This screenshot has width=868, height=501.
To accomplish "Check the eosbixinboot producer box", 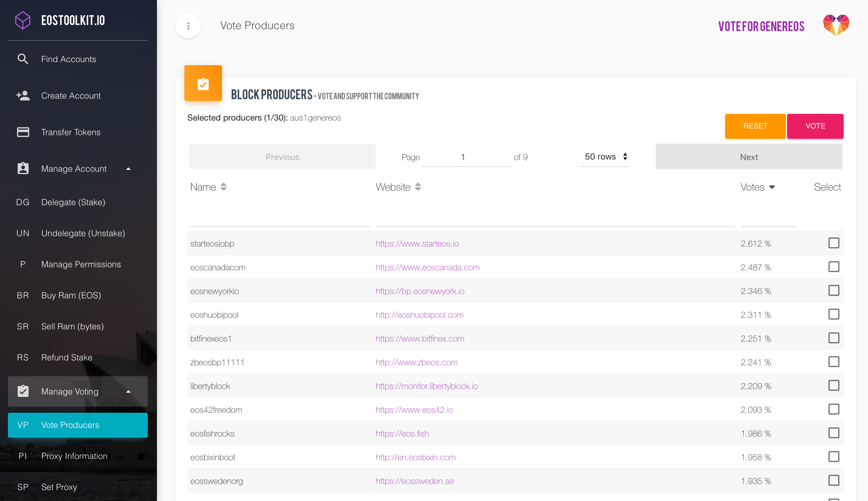I will click(834, 457).
